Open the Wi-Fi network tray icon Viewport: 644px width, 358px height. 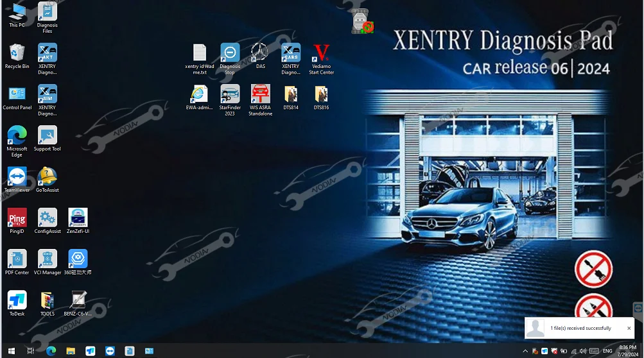[x=574, y=351]
